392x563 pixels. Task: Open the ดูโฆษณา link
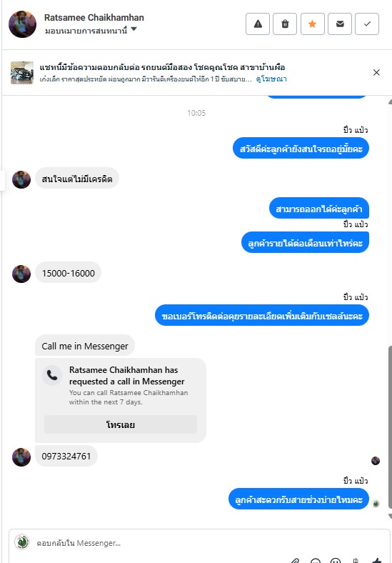point(271,79)
